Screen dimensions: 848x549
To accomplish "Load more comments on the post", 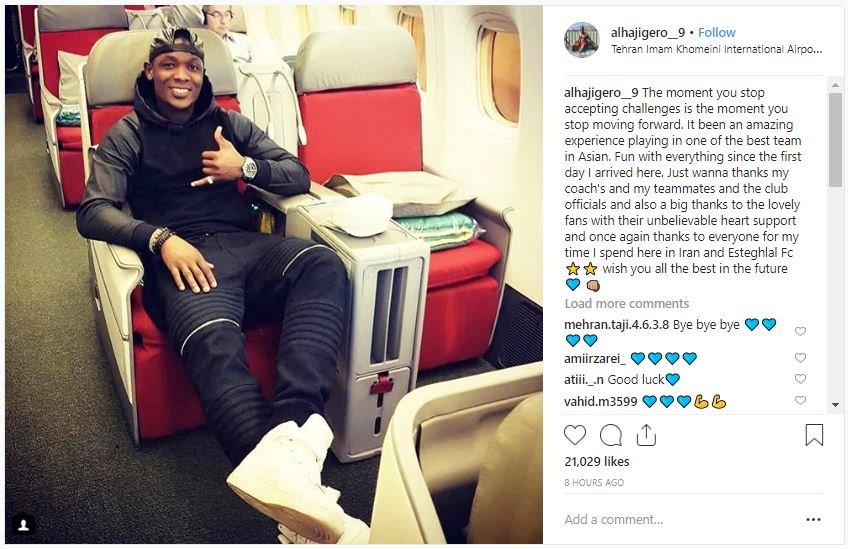I will (626, 303).
